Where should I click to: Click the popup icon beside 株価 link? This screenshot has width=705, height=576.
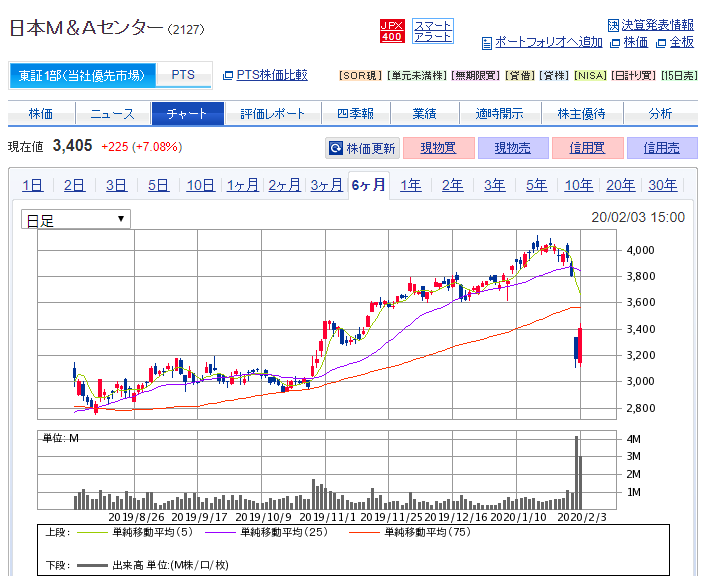click(615, 43)
